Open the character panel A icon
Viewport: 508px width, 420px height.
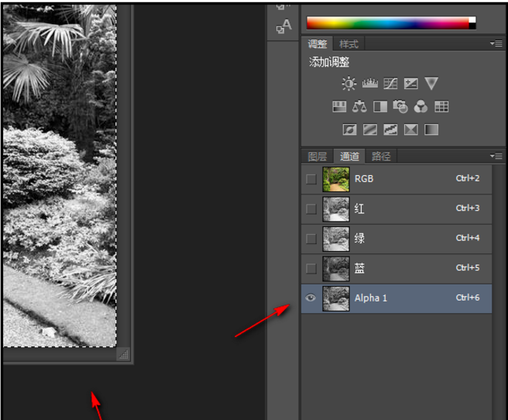(283, 27)
